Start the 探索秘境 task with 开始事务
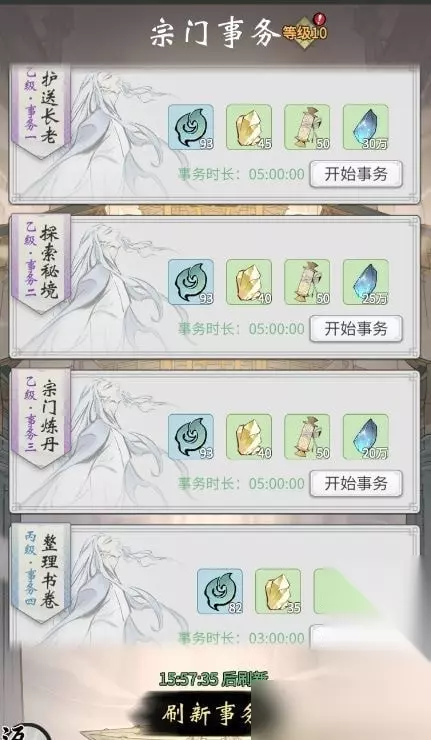The image size is (431, 740). (356, 329)
